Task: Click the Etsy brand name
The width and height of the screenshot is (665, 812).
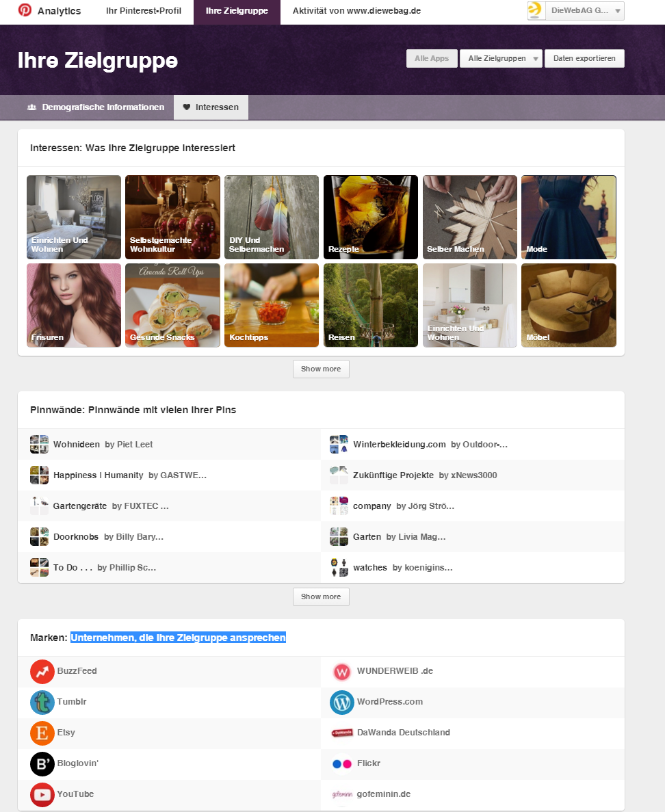Action: (66, 733)
